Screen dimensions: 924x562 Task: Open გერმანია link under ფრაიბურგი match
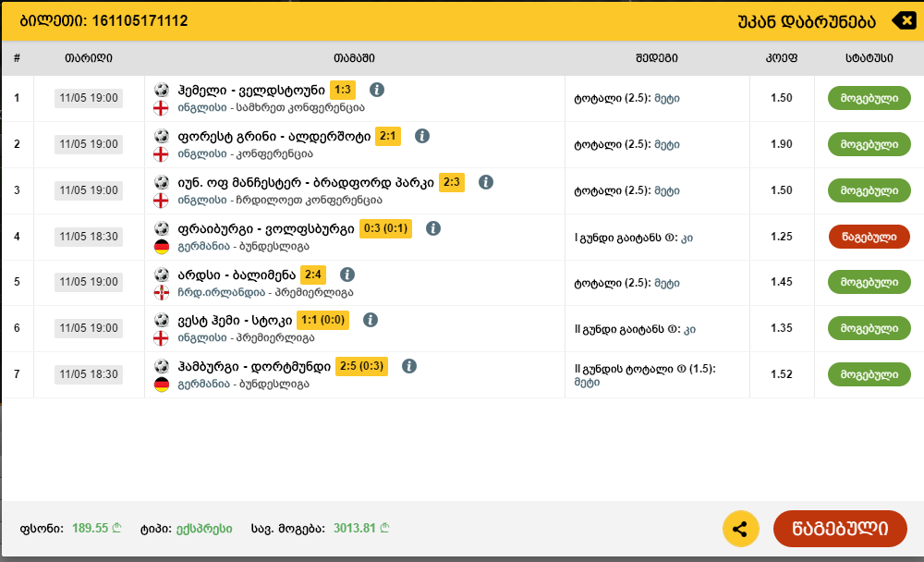(204, 247)
